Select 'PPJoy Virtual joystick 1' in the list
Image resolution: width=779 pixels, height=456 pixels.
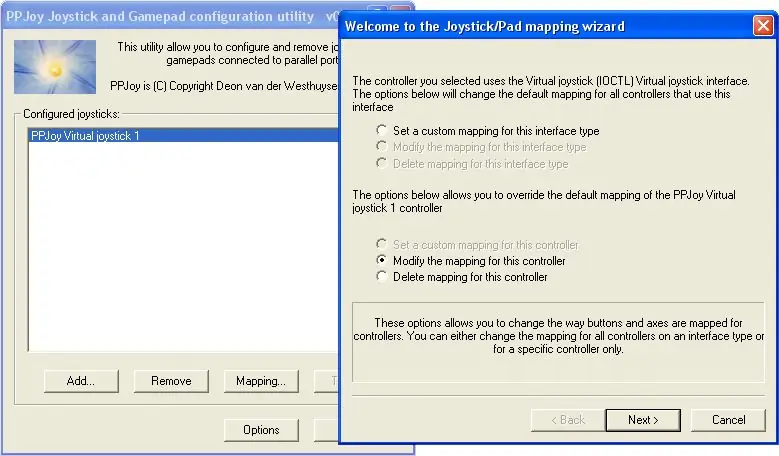tap(184, 136)
